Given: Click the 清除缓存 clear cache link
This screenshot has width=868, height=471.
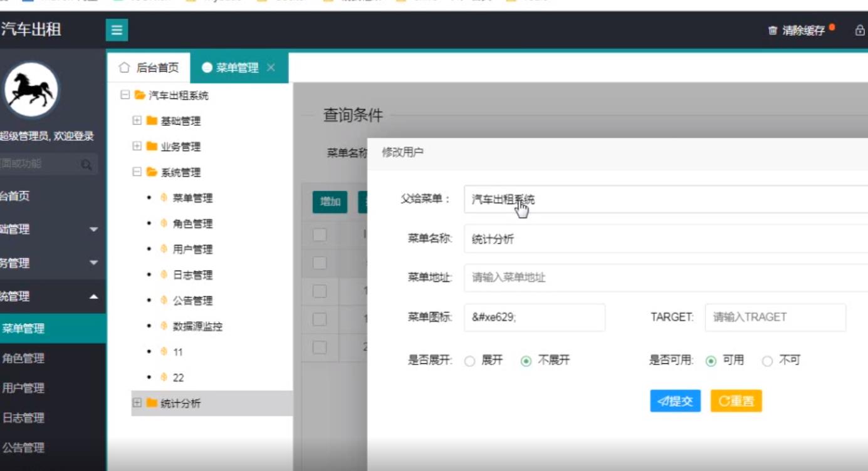Looking at the screenshot, I should coord(803,31).
